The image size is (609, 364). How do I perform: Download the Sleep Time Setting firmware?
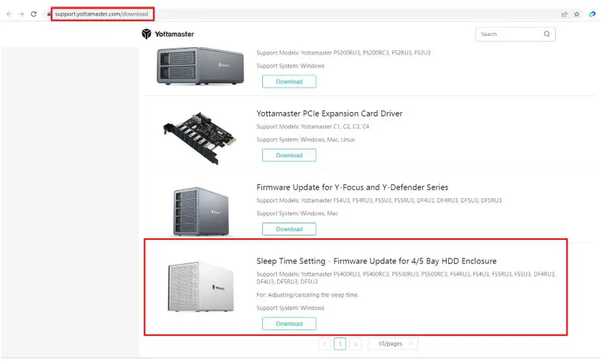[289, 324]
